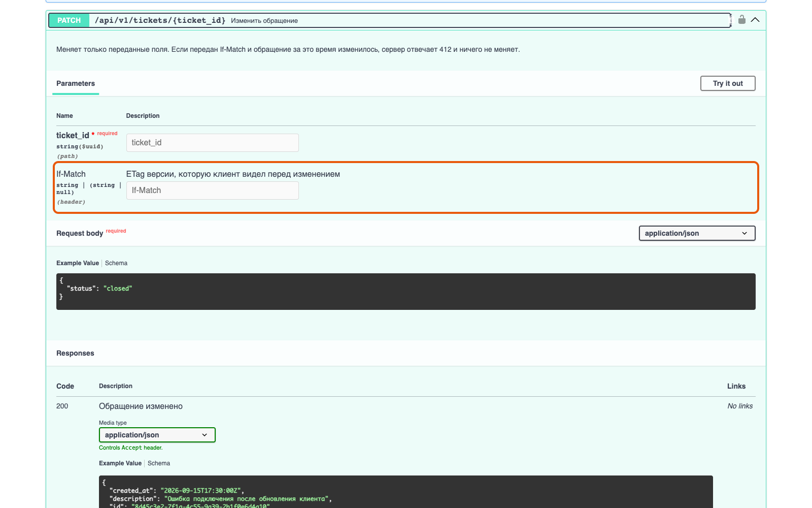Image resolution: width=812 pixels, height=508 pixels.
Task: Click the "ETag версии" parameter description
Action: point(233,174)
